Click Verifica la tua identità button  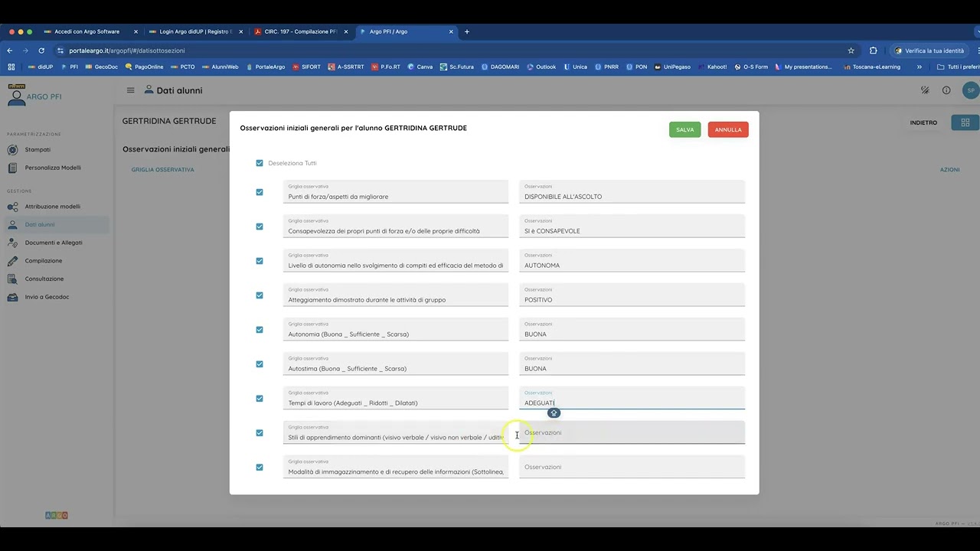coord(929,51)
